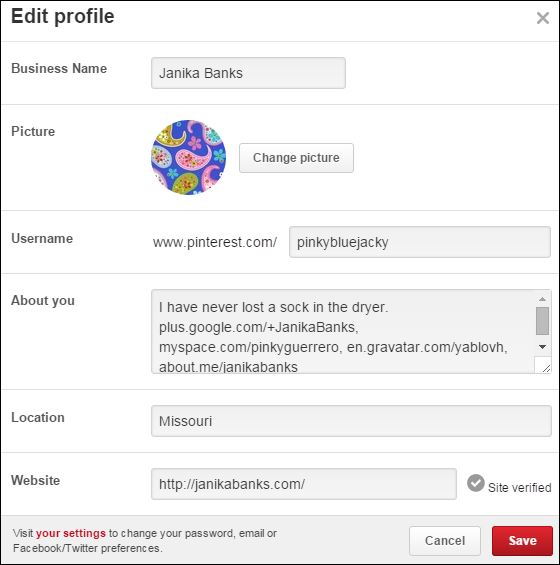Focus the pinkybluejacky username field
Viewport: 560px width, 565px height.
click(x=420, y=242)
